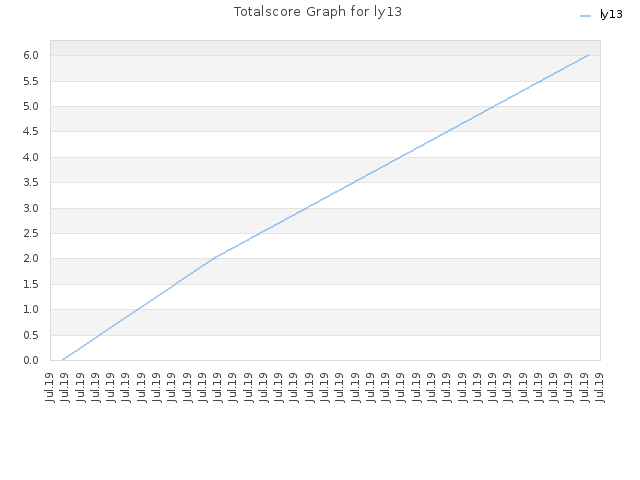
Task: Click the line's bend at value 2.0
Action: 216,258
